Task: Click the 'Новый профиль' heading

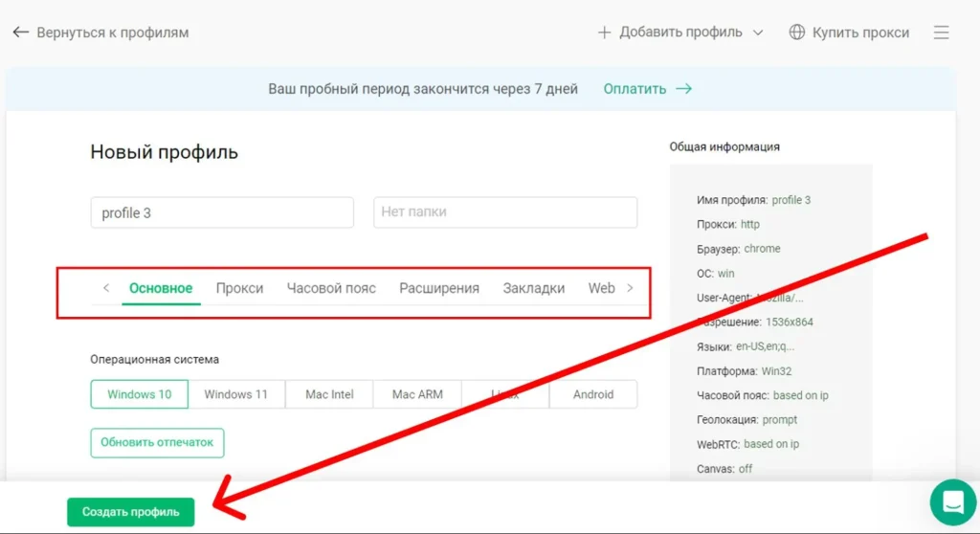Action: click(165, 152)
